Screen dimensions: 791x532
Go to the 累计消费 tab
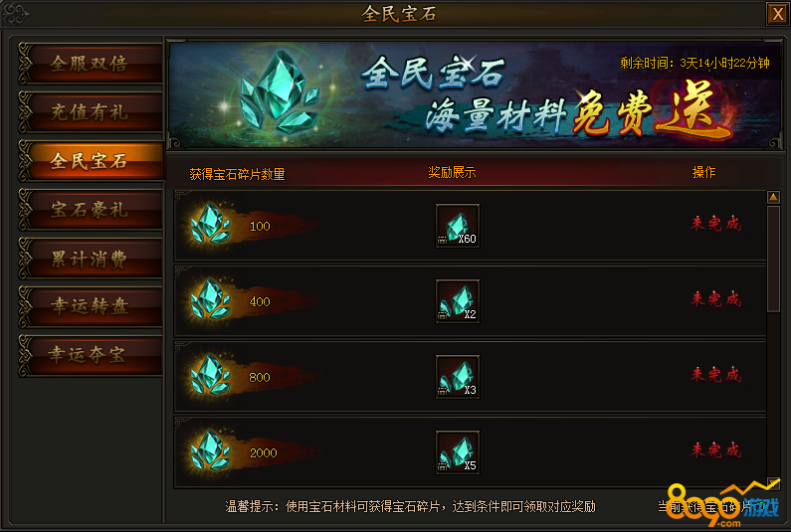coord(91,259)
